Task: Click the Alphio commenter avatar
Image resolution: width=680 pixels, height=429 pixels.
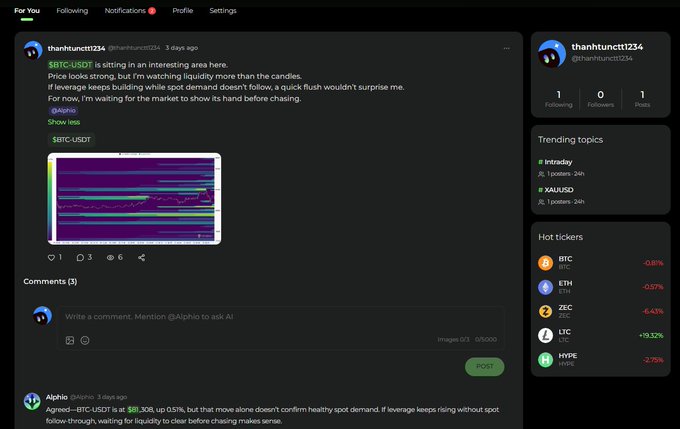Action: point(32,401)
